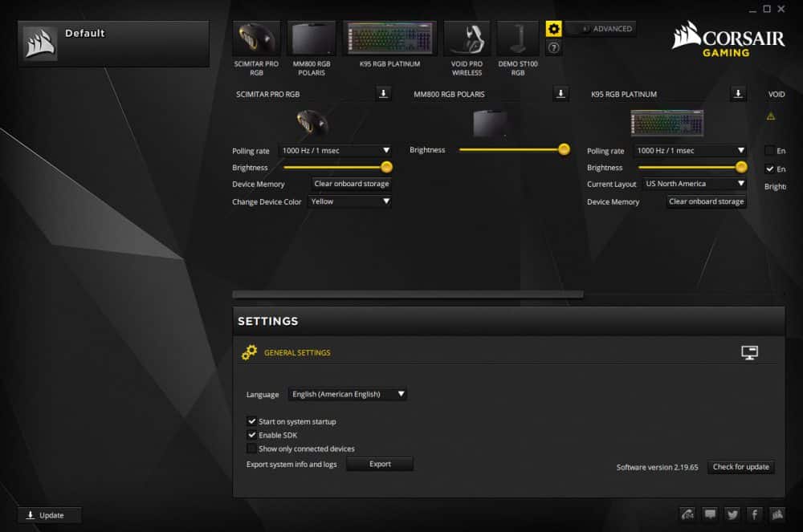This screenshot has height=532, width=803.
Task: Click the question mark help icon
Action: click(x=553, y=47)
